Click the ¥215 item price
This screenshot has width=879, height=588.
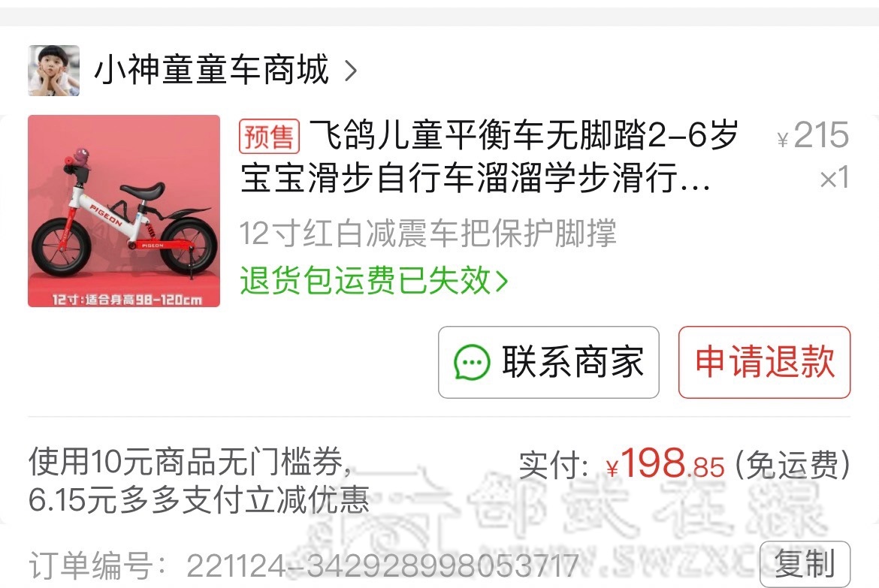tap(813, 135)
